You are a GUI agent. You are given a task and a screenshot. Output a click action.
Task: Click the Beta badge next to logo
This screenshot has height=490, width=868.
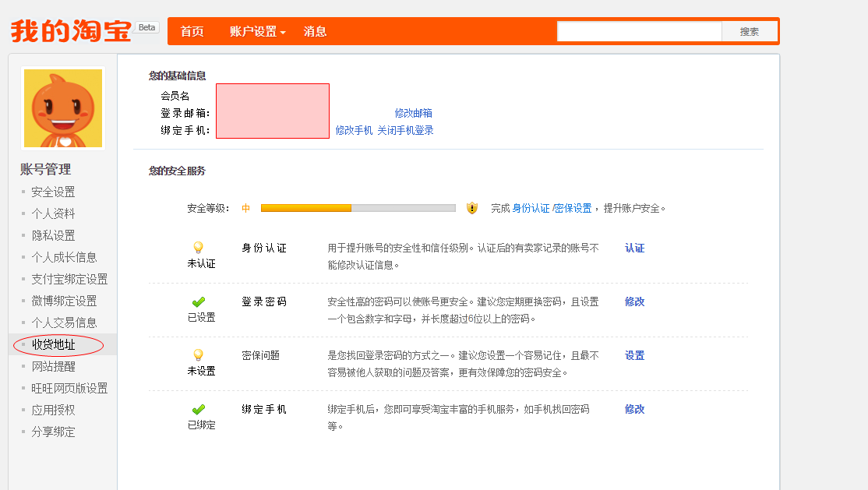pos(146,27)
